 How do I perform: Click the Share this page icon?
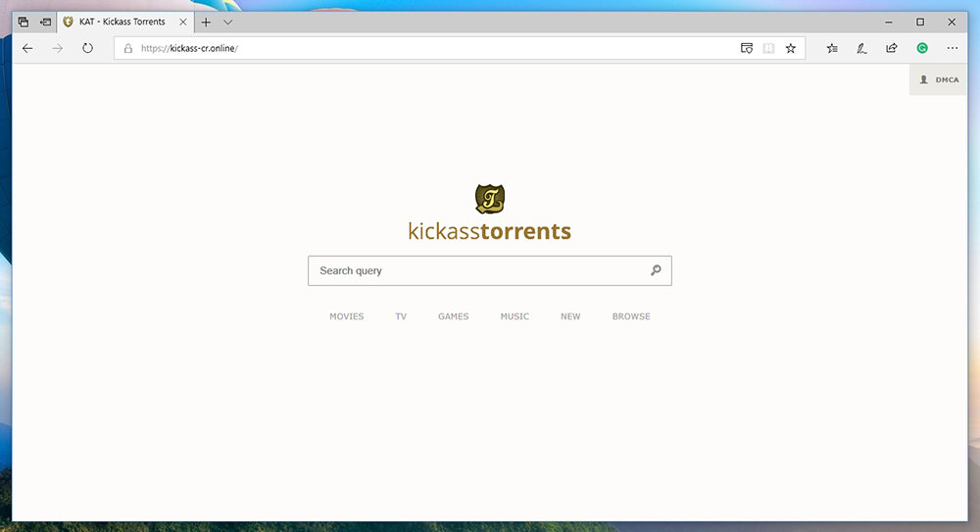pos(892,48)
